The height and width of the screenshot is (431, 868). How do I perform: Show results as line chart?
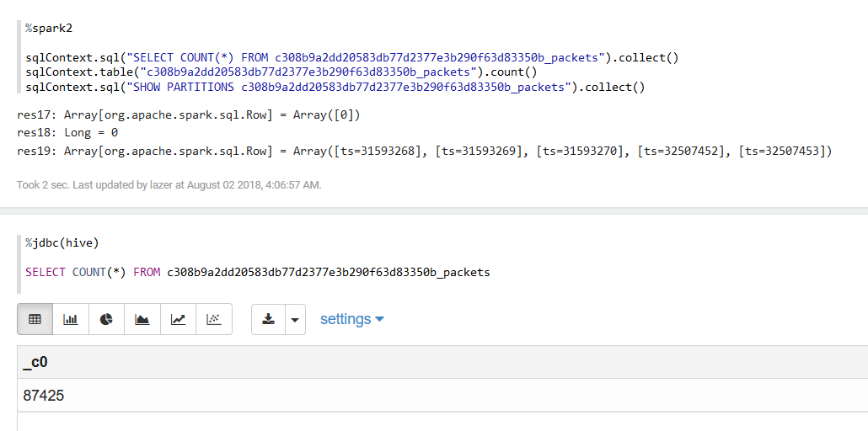[x=178, y=320]
